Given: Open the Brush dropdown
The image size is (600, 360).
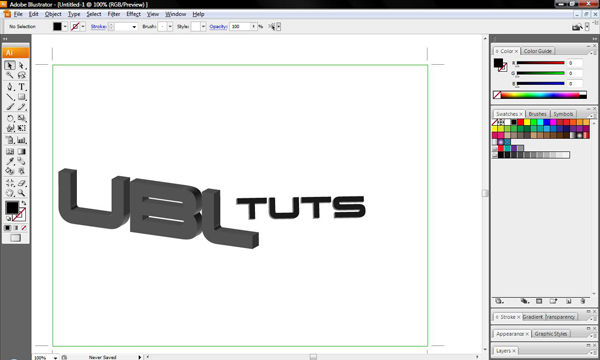Looking at the screenshot, I should 170,26.
